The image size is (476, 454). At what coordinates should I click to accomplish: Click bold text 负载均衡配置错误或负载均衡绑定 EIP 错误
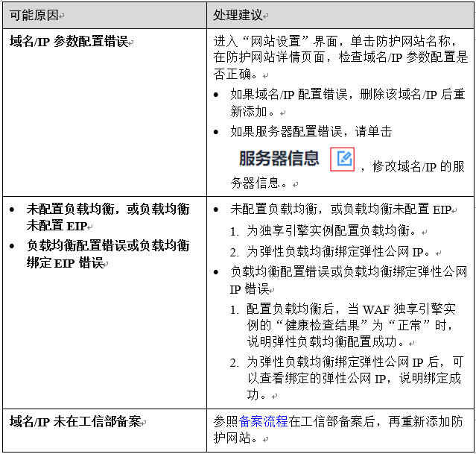click(x=108, y=254)
